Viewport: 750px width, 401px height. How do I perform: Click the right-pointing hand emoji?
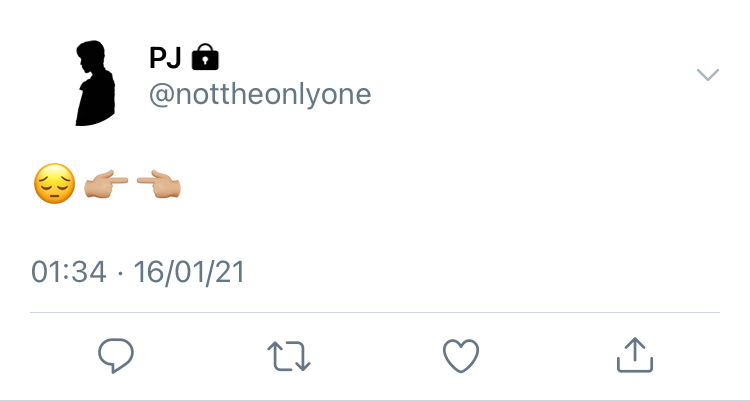106,183
